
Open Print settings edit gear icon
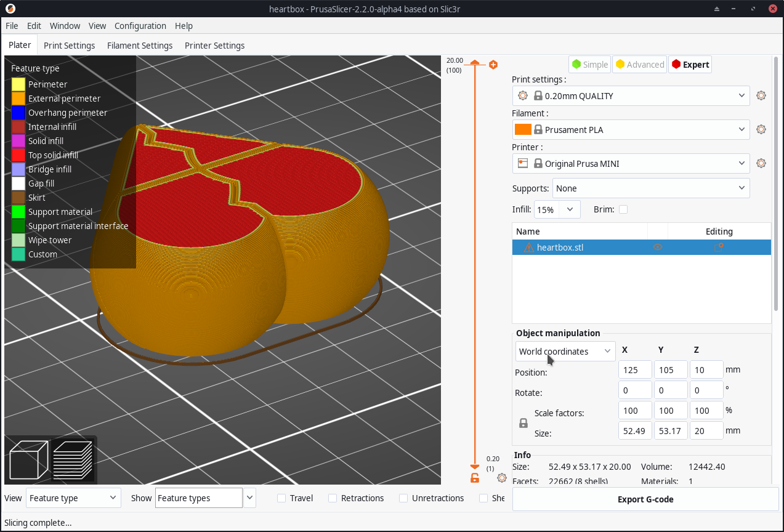tap(761, 95)
